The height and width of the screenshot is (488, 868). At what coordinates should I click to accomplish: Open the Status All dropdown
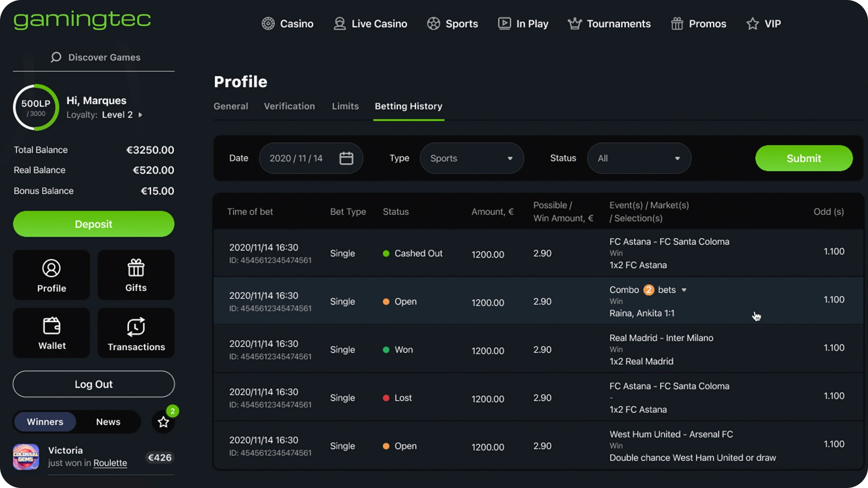tap(639, 158)
